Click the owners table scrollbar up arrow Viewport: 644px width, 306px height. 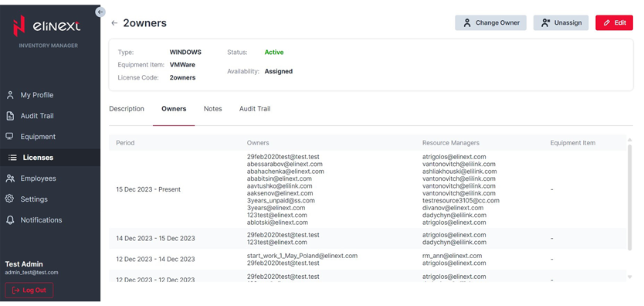pos(629,140)
